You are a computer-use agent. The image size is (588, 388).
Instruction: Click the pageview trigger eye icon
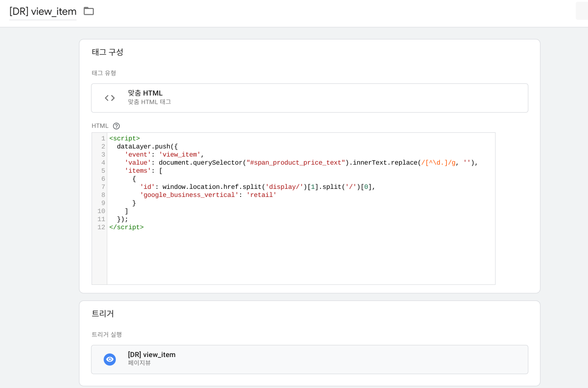[110, 359]
